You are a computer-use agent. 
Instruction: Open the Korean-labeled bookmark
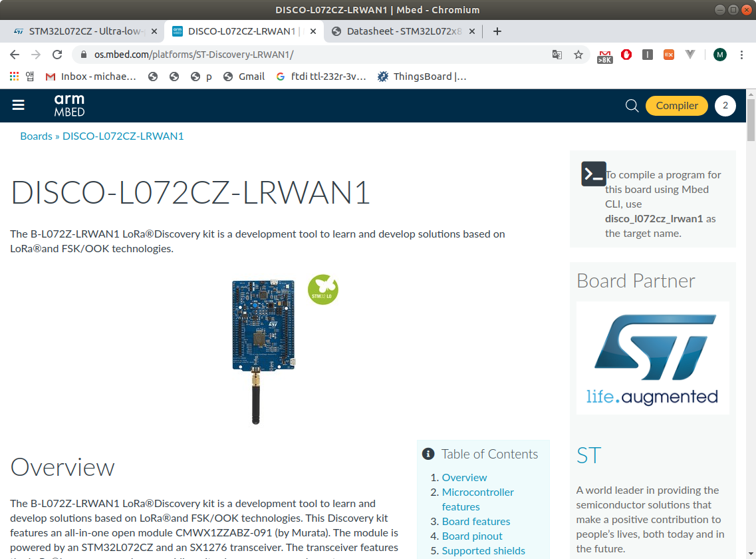click(x=30, y=77)
